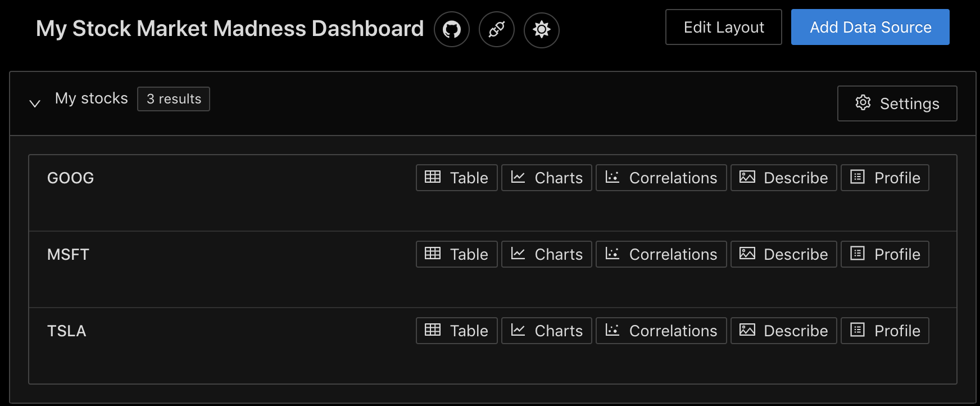The width and height of the screenshot is (980, 406).
Task: Open Describe for GOOG
Action: pos(783,178)
